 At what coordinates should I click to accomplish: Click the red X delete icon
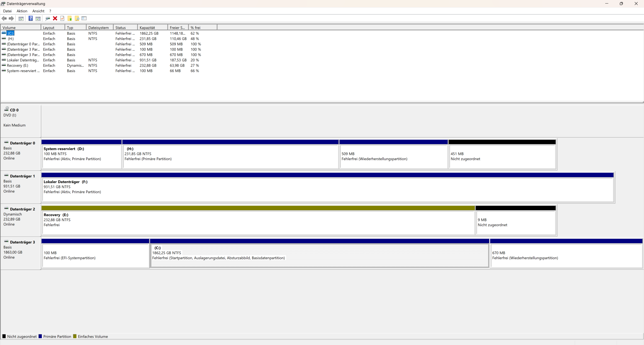[x=55, y=18]
